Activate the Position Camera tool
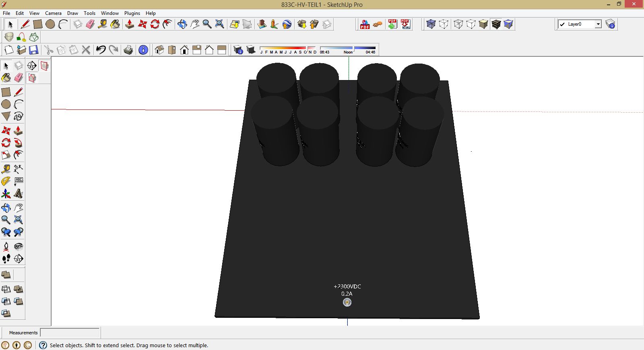The image size is (644, 350). pyautogui.click(x=6, y=246)
